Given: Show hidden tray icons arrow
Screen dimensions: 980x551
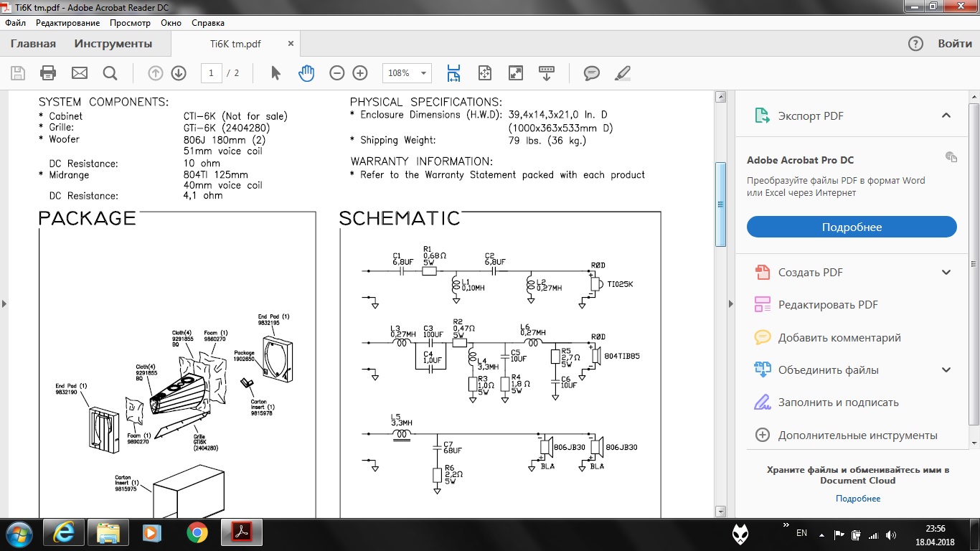Looking at the screenshot, I should pos(821,534).
